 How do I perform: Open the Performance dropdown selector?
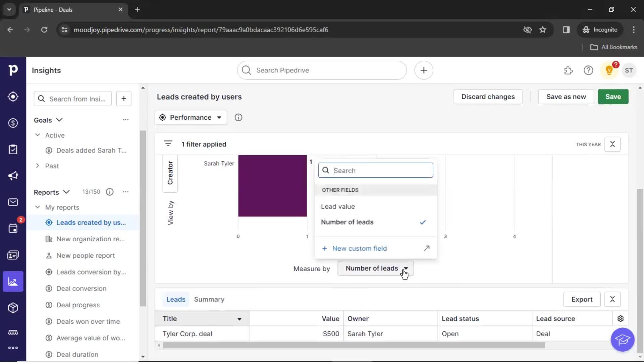(191, 117)
